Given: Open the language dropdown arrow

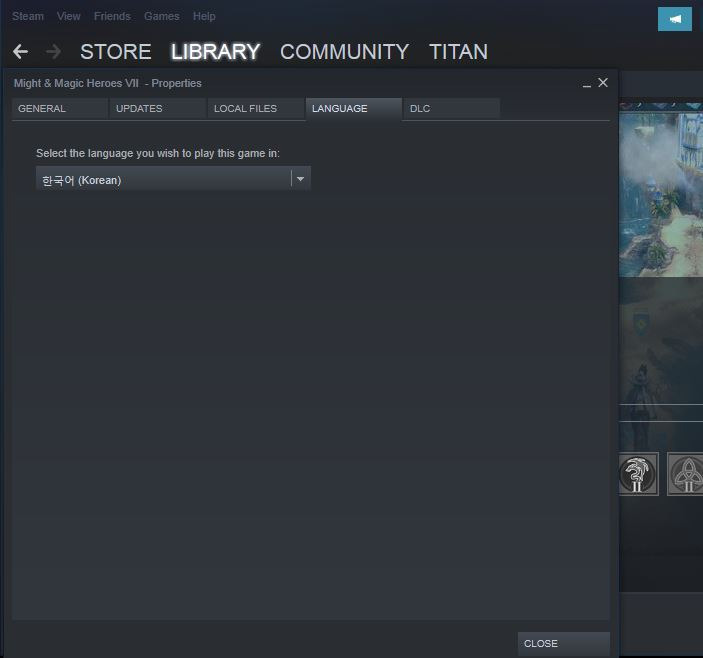Looking at the screenshot, I should point(300,179).
